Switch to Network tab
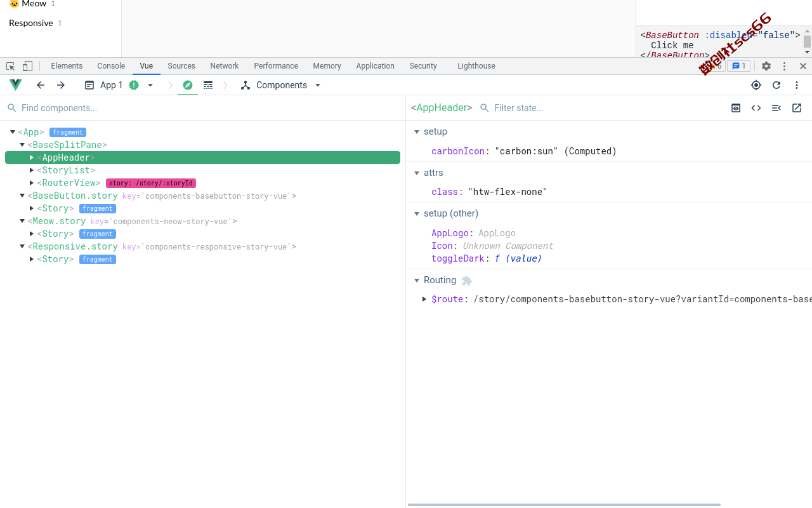 [225, 66]
